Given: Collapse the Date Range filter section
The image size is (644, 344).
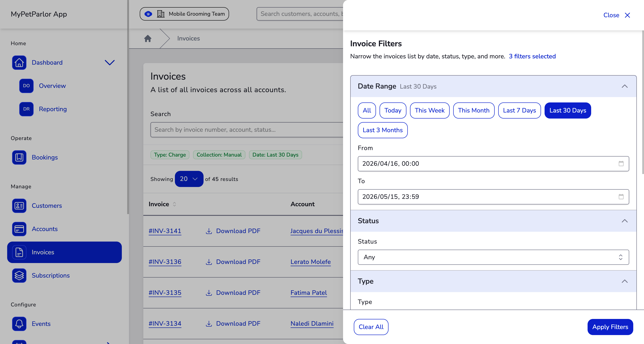Looking at the screenshot, I should coord(625,86).
